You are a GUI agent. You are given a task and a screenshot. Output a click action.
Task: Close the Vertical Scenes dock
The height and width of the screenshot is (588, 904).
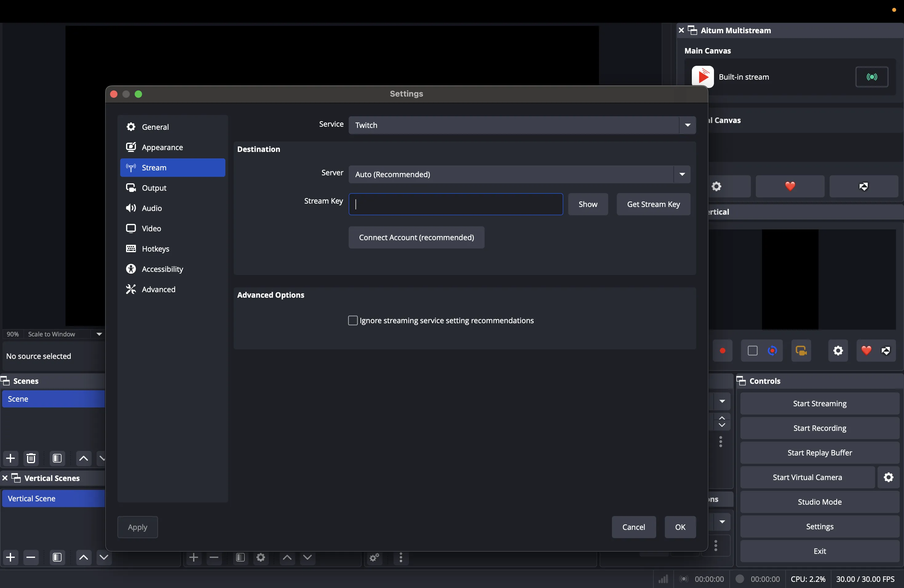pyautogui.click(x=5, y=478)
